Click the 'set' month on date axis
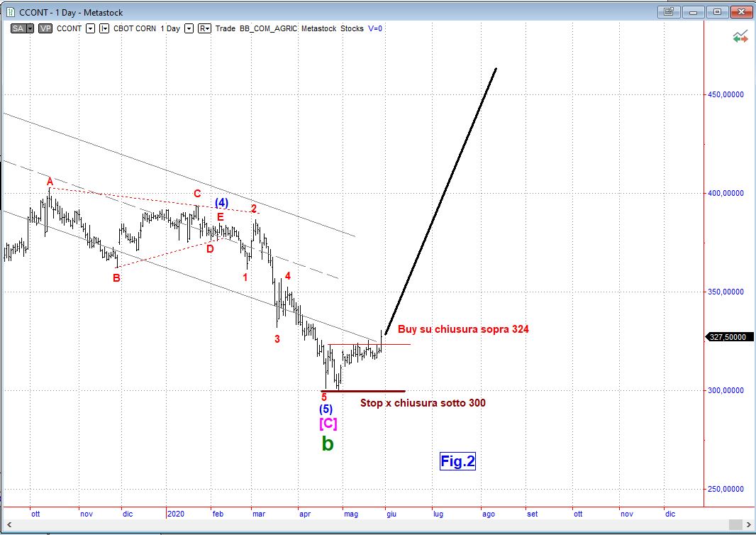Image resolution: width=756 pixels, height=535 pixels. (x=533, y=514)
